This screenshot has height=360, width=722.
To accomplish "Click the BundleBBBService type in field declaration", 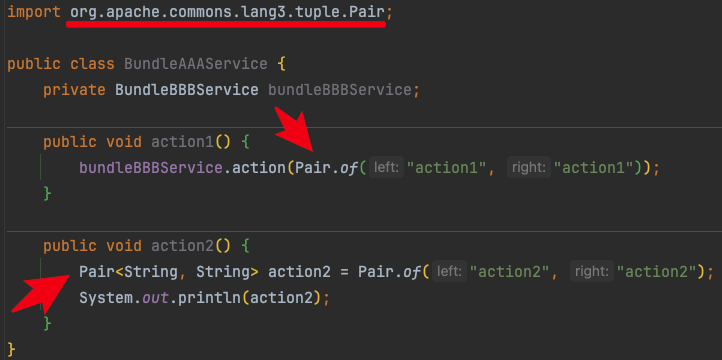I will [186, 90].
